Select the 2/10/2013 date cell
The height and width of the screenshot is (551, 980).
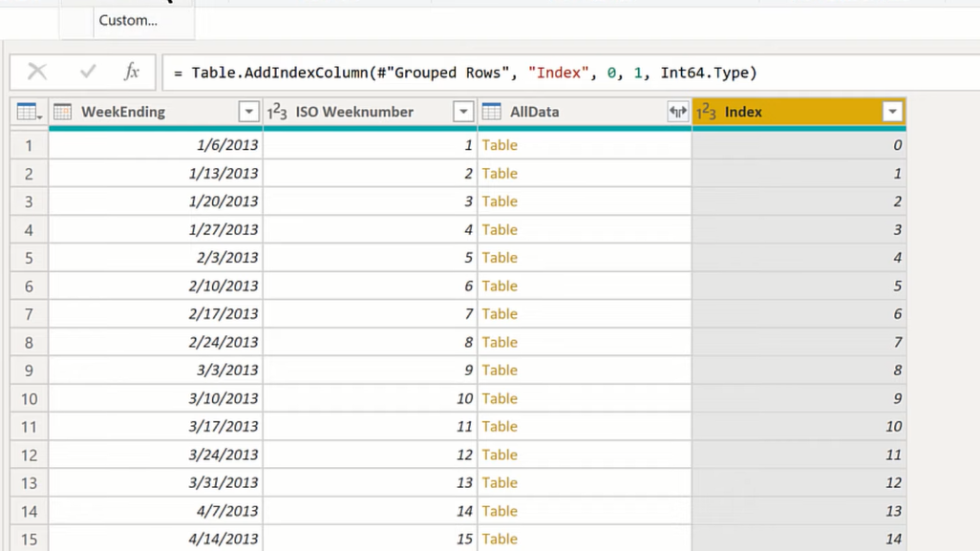[157, 286]
